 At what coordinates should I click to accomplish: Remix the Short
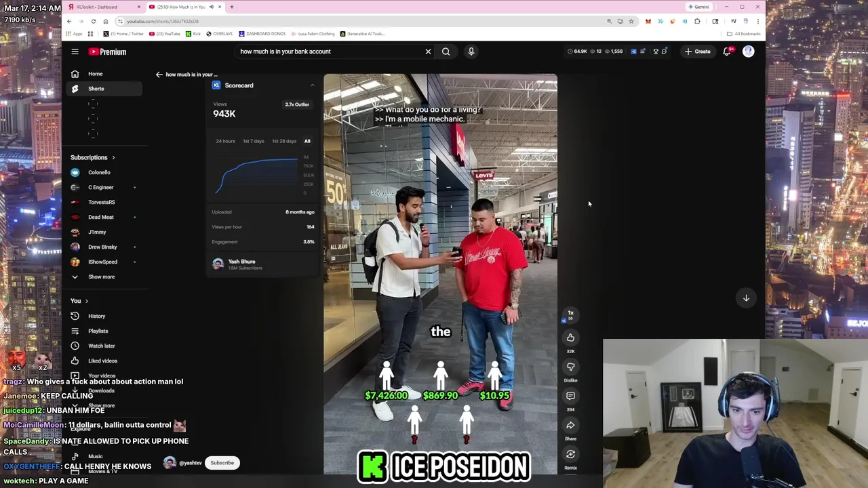pyautogui.click(x=570, y=454)
